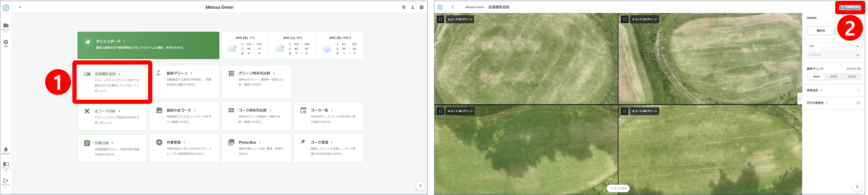The height and width of the screenshot is (195, 868).
Task: Select the 9分割 grid option
Action: click(834, 77)
